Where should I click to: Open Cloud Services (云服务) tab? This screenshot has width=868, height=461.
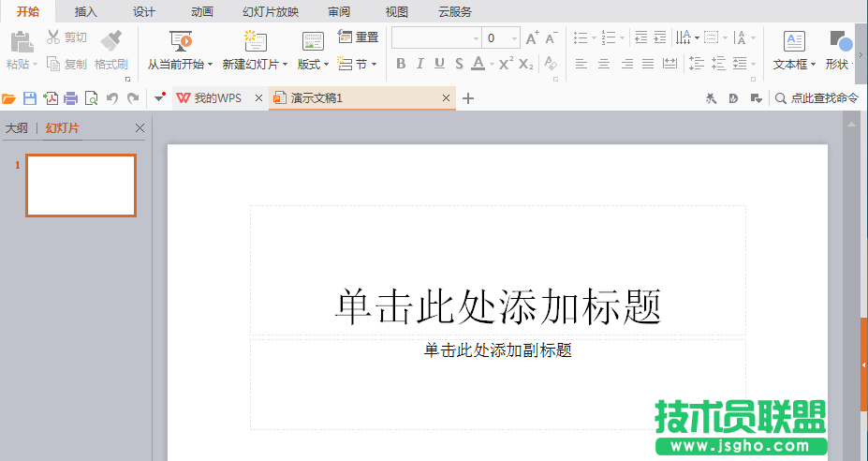[455, 11]
